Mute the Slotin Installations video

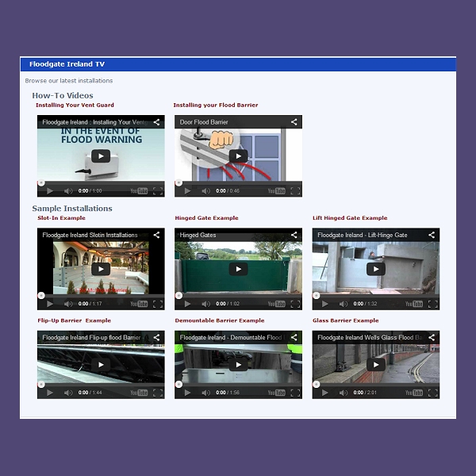pyautogui.click(x=68, y=304)
